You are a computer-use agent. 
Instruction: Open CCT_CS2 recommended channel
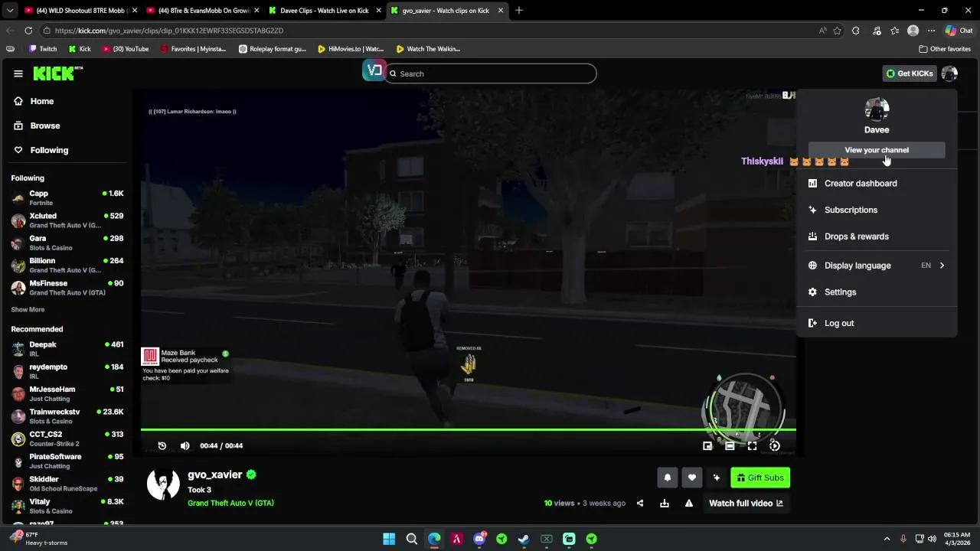tap(67, 439)
